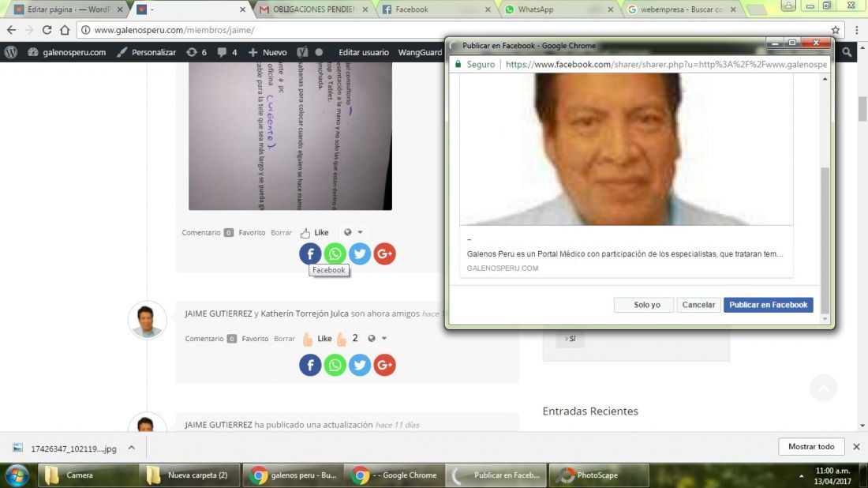The height and width of the screenshot is (488, 868).
Task: Click Favorito link under photo post
Action: [252, 233]
